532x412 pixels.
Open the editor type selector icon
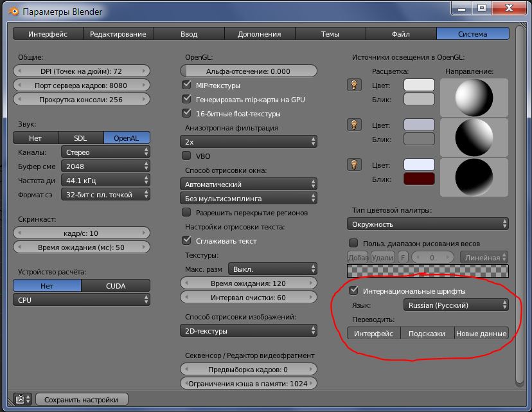(x=22, y=399)
